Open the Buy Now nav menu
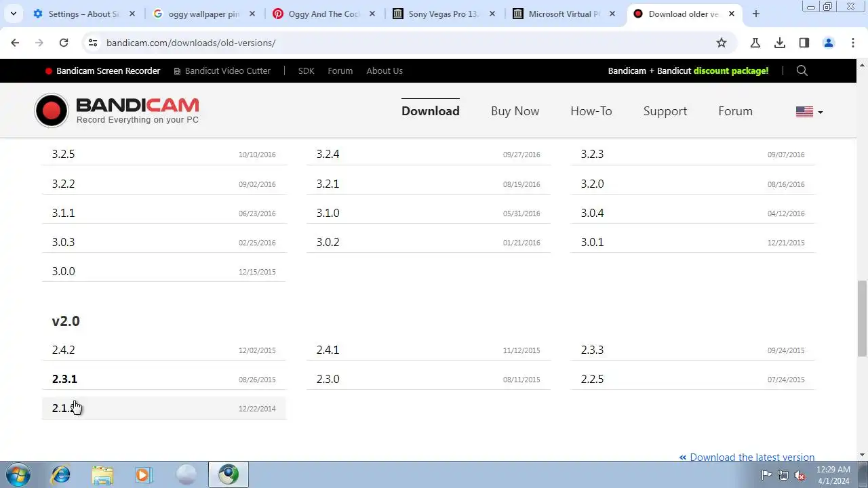The image size is (868, 488). (515, 111)
